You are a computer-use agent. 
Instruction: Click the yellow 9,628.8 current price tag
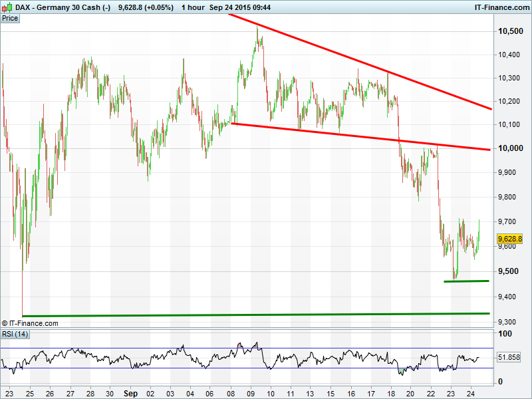(510, 239)
